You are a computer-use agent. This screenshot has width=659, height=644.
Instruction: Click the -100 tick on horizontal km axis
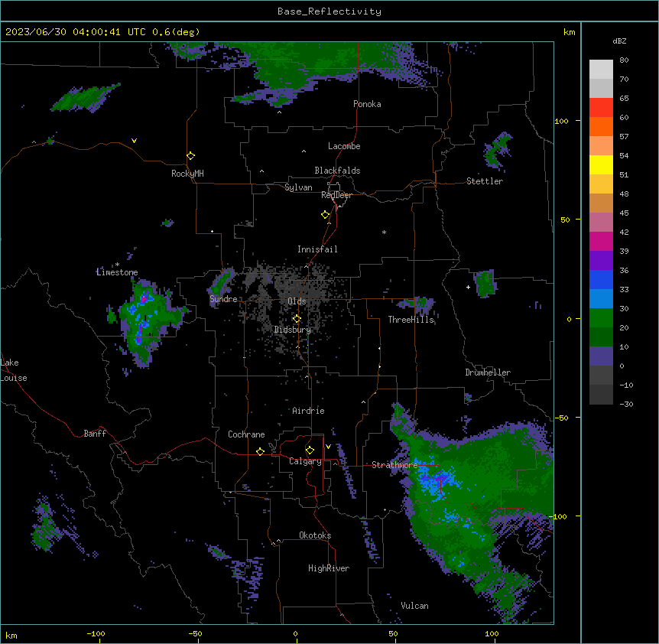pyautogui.click(x=96, y=634)
